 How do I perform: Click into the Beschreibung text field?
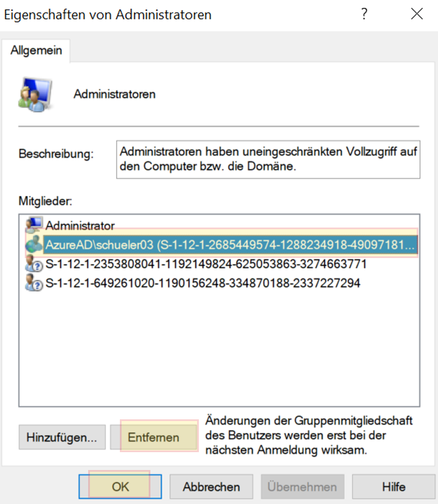coord(268,160)
